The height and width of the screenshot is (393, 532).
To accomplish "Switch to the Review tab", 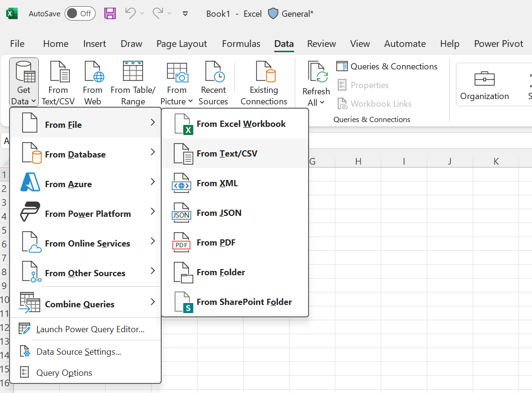I will coord(321,44).
